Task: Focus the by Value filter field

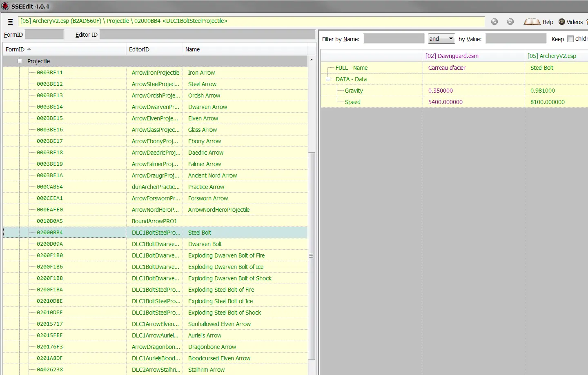Action: tap(516, 39)
